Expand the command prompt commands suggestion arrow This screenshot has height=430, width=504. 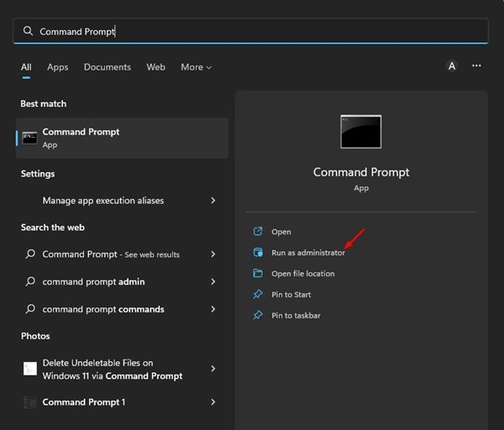coord(213,309)
